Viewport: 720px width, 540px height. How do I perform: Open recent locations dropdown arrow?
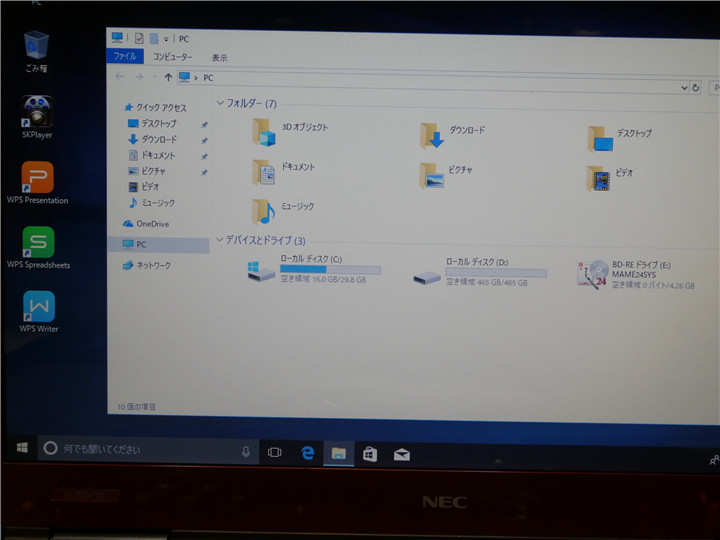point(154,77)
